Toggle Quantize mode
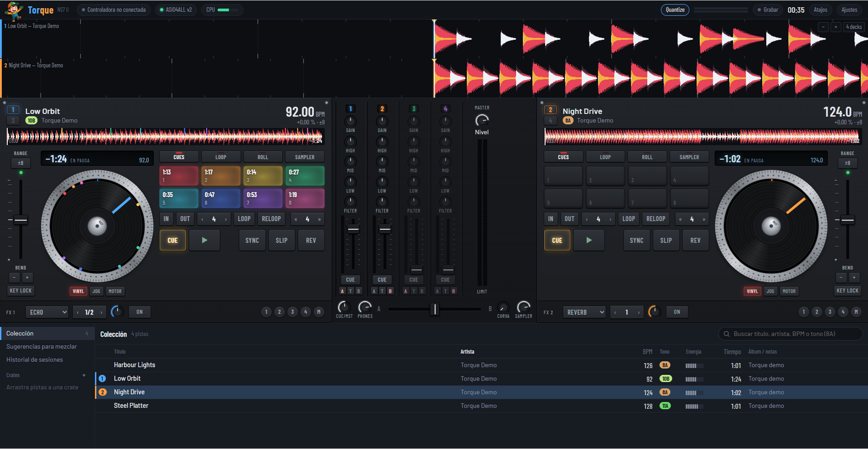Viewport: 868px width, 449px height. coord(675,10)
